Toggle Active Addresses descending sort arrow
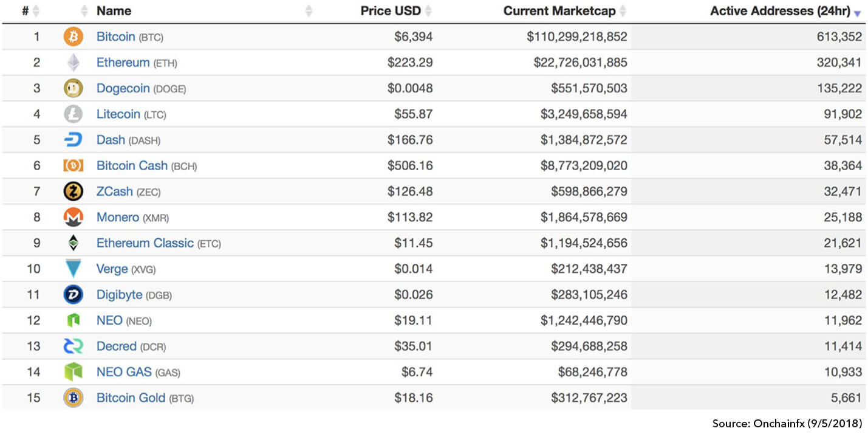Screen dimensions: 868x434 click(857, 13)
